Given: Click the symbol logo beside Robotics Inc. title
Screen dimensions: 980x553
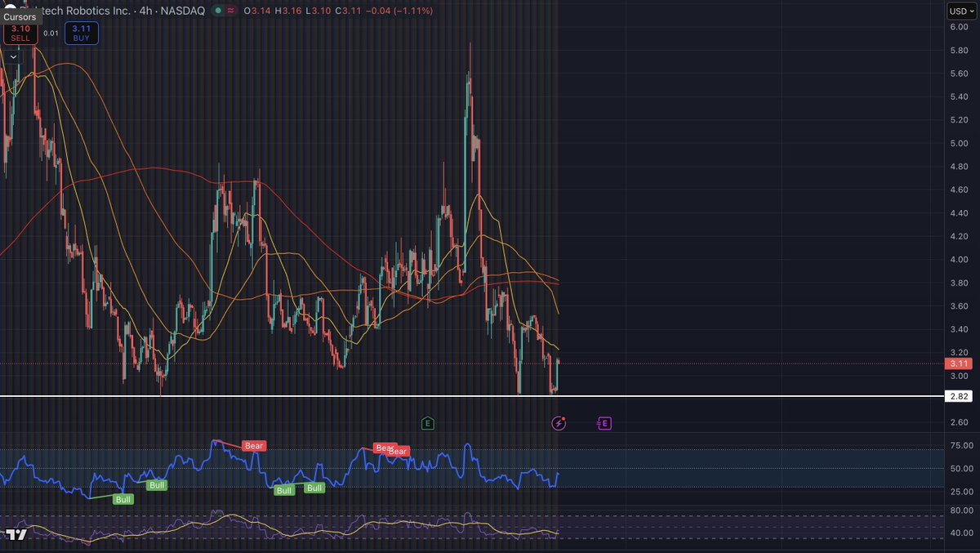Looking at the screenshot, I should (x=10, y=8).
